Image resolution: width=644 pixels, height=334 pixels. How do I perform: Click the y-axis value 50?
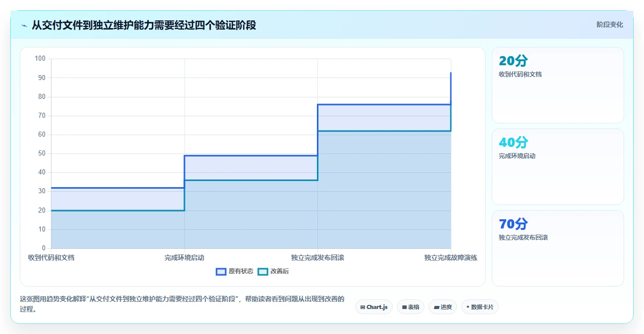click(x=42, y=153)
